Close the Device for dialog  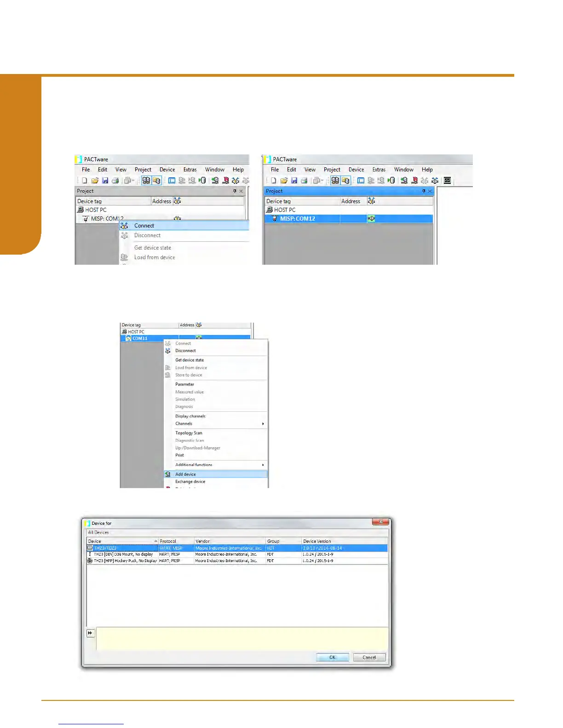pos(380,522)
